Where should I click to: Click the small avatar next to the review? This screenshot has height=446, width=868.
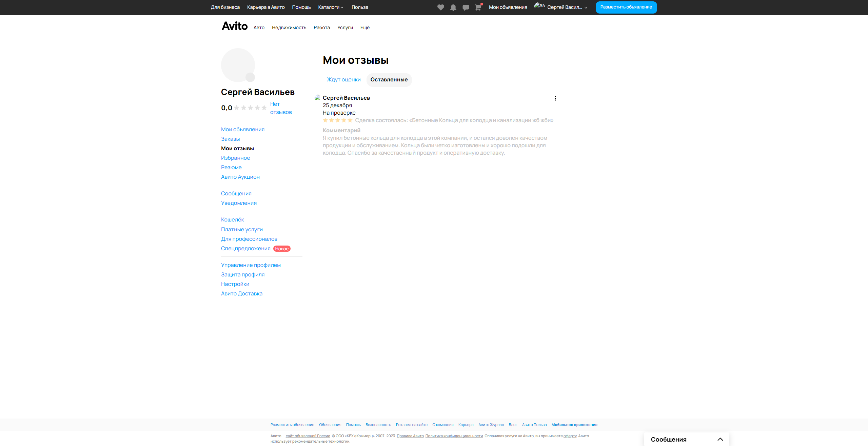pyautogui.click(x=317, y=98)
